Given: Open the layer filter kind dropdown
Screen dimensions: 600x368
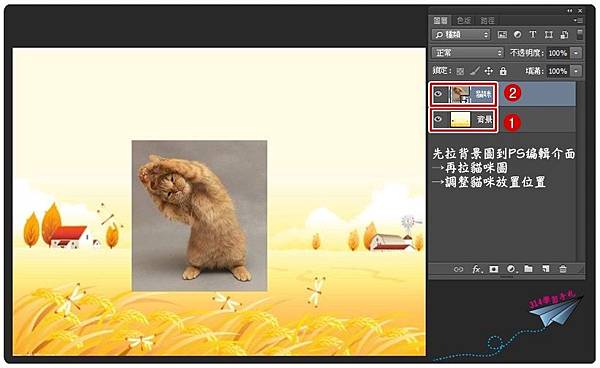Looking at the screenshot, I should (461, 35).
